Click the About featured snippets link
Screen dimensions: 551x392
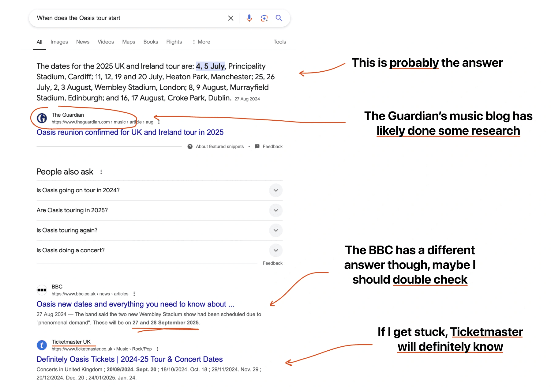tap(220, 147)
